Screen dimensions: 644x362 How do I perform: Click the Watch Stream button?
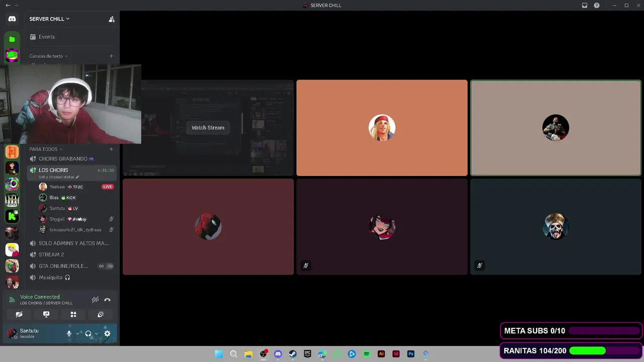[208, 128]
